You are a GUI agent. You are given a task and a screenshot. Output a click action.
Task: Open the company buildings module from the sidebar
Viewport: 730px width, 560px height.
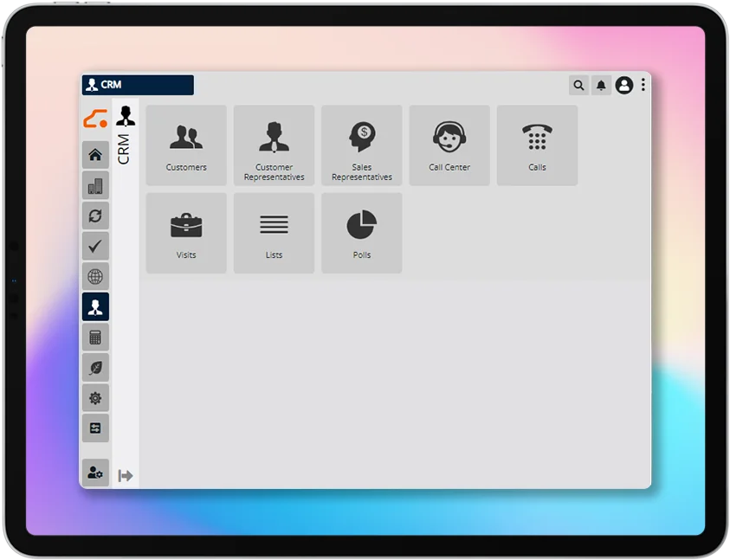click(x=95, y=185)
